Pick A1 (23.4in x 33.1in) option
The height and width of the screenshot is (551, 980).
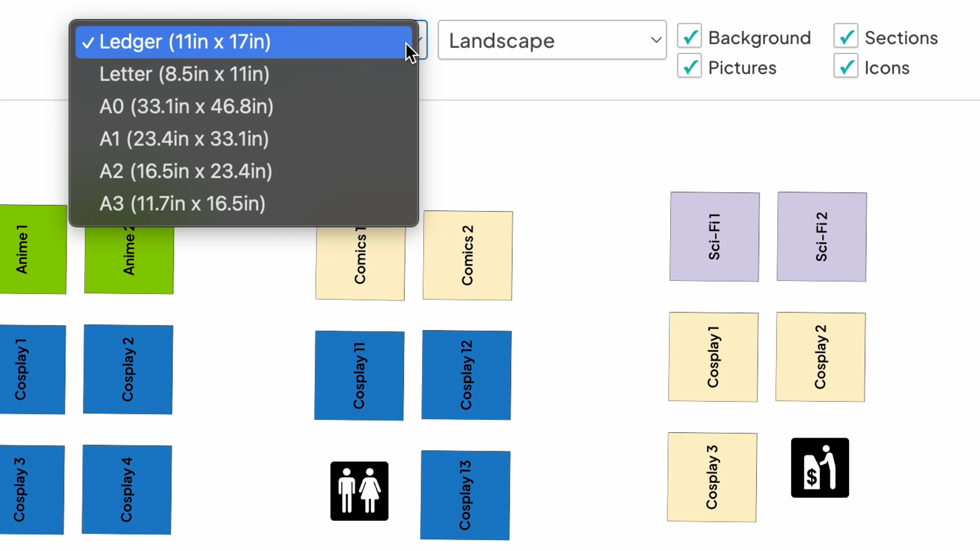click(x=244, y=139)
